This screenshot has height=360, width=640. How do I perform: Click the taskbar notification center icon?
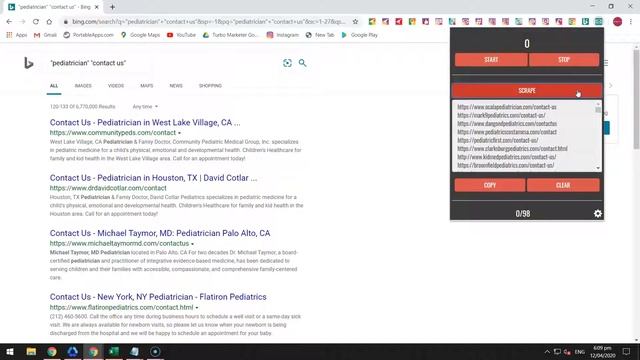[627, 351]
